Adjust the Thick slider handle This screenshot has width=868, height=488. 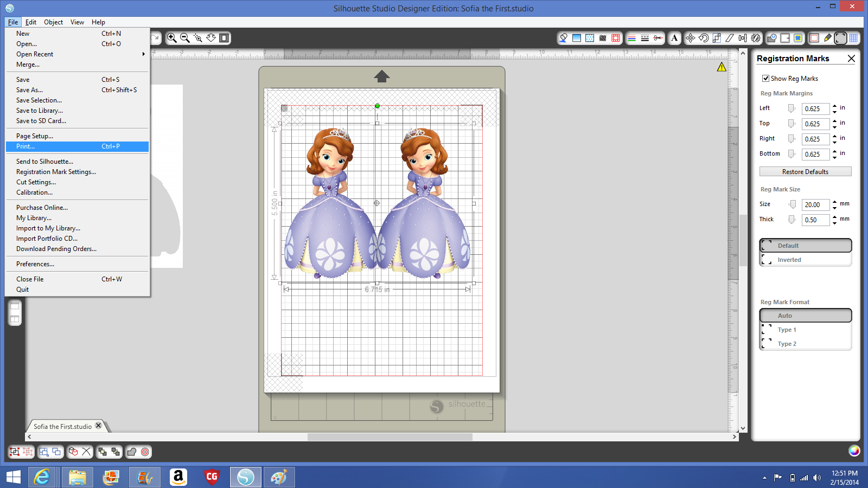click(792, 220)
